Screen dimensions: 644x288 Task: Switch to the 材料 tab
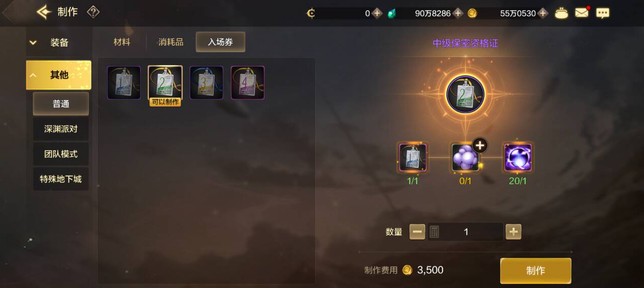pos(122,42)
